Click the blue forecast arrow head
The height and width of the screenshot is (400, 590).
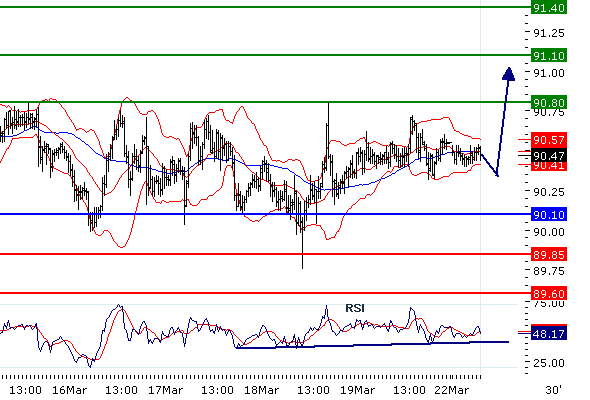click(x=508, y=74)
